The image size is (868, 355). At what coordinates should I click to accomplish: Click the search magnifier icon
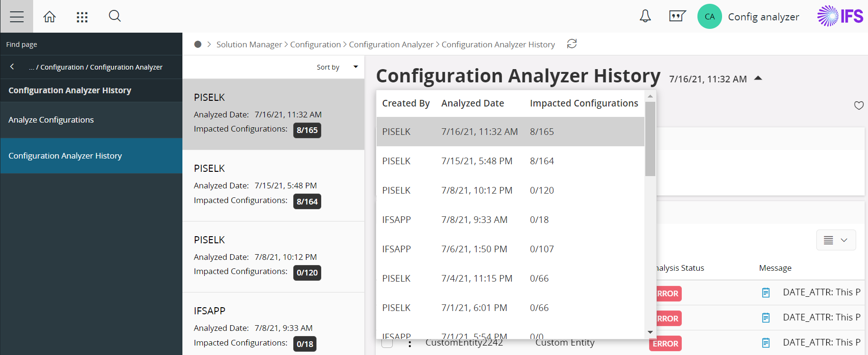coord(115,16)
